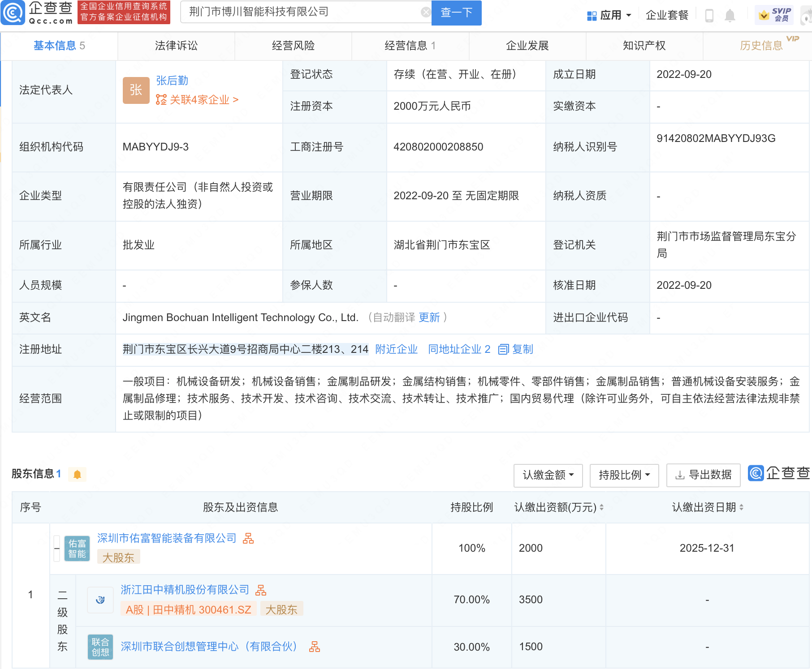This screenshot has height=669, width=812.
Task: Click the 企查查 logo beside 导出数据
Action: point(779,473)
